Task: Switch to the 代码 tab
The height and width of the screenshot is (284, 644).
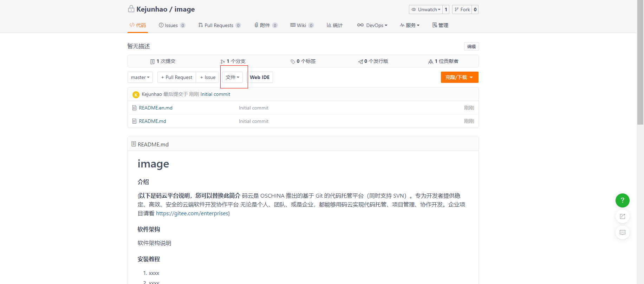Action: coord(137,25)
